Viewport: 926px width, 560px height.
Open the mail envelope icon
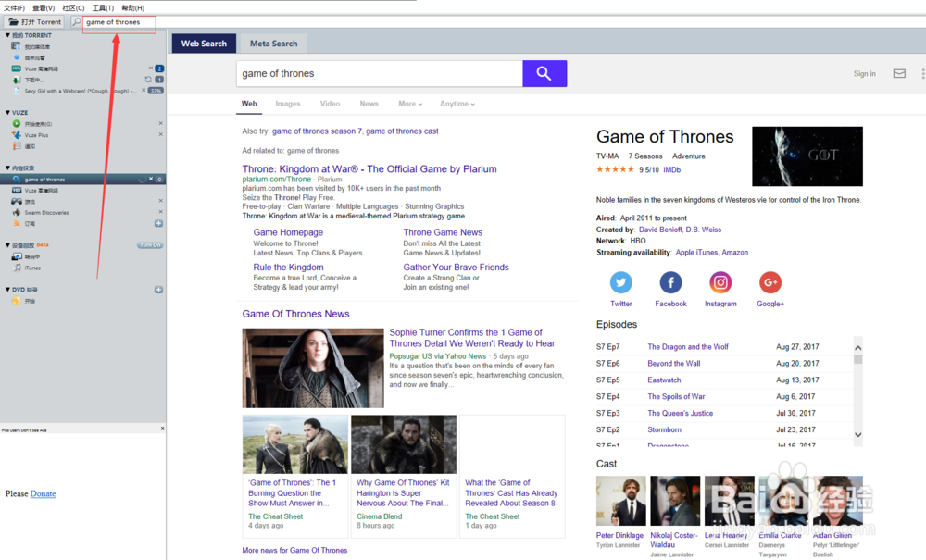tap(899, 74)
